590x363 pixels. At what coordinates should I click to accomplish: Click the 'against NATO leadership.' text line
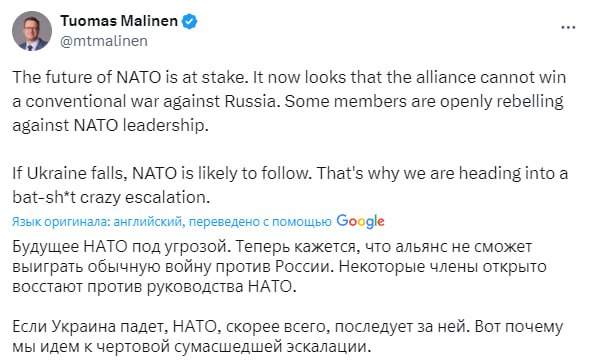click(x=110, y=125)
